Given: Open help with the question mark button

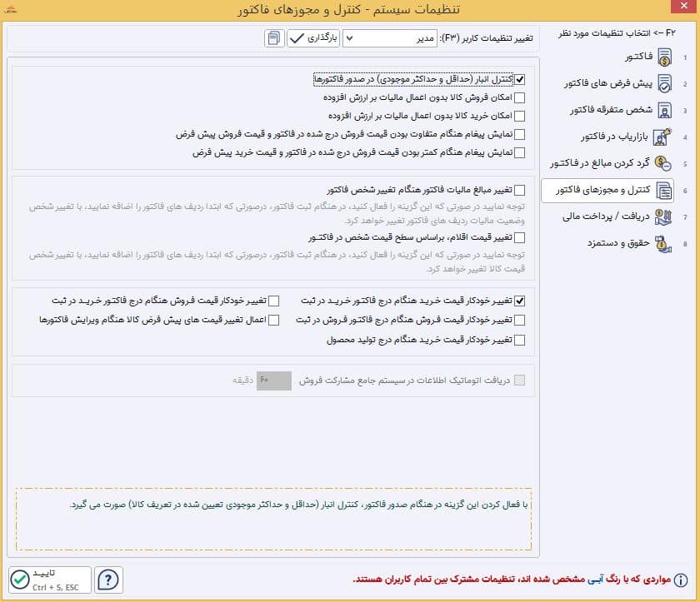Looking at the screenshot, I should [x=108, y=580].
